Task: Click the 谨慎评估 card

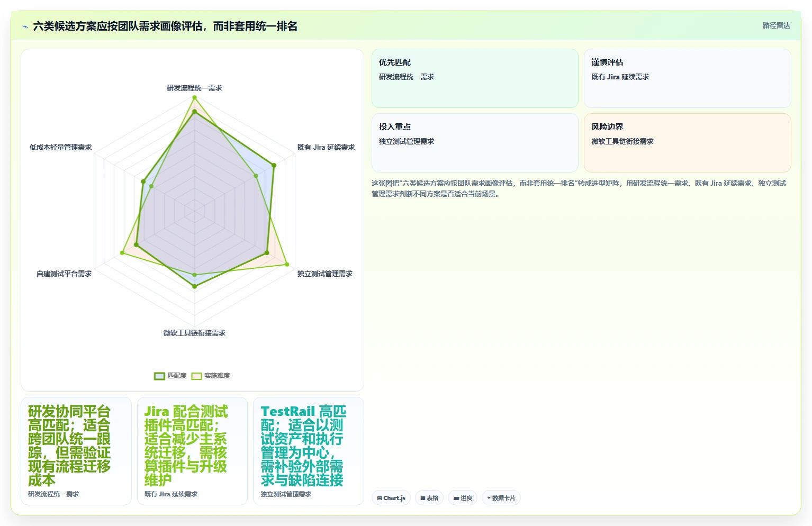Action: click(687, 78)
